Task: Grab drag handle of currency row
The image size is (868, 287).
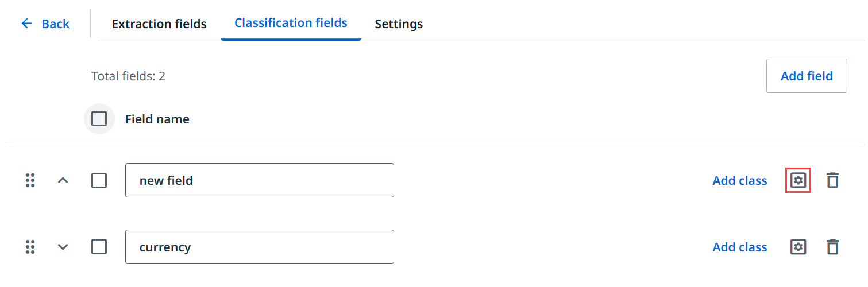Action: coord(30,247)
